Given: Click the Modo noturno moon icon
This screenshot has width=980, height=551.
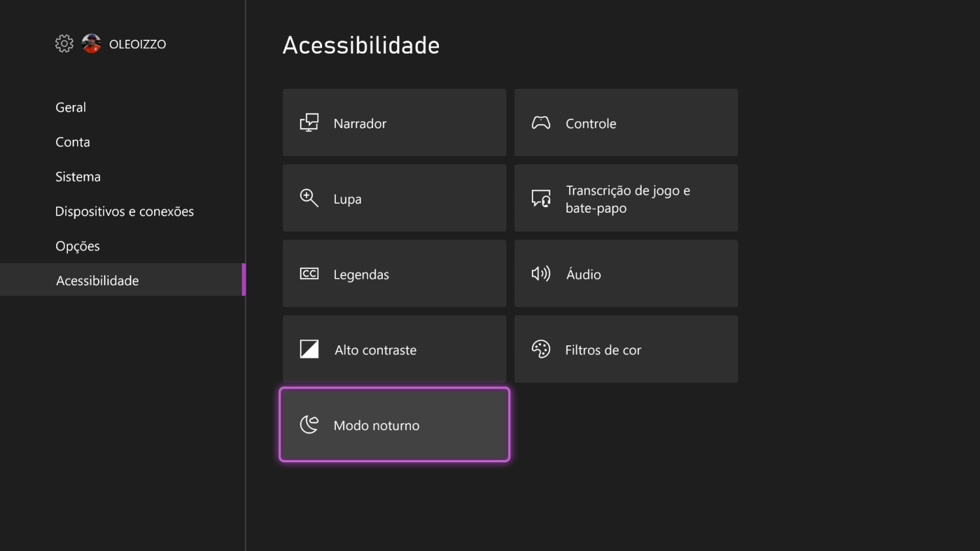Looking at the screenshot, I should 309,424.
